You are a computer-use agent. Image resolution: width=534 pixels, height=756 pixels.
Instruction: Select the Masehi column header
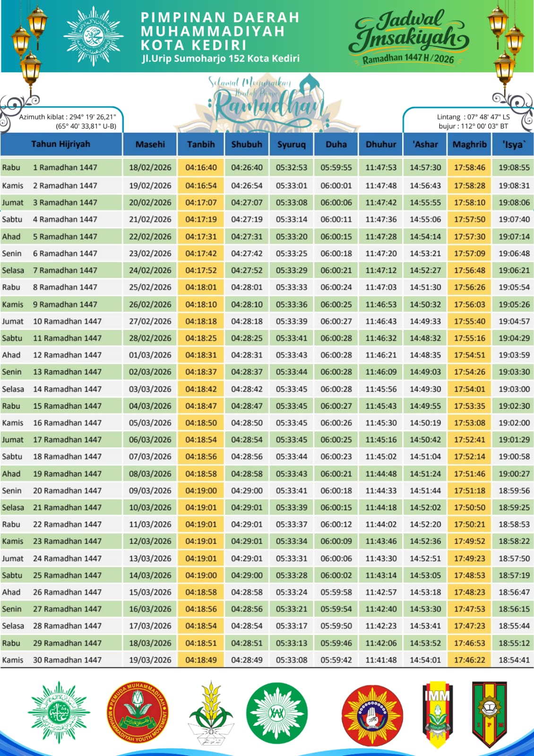coord(150,145)
